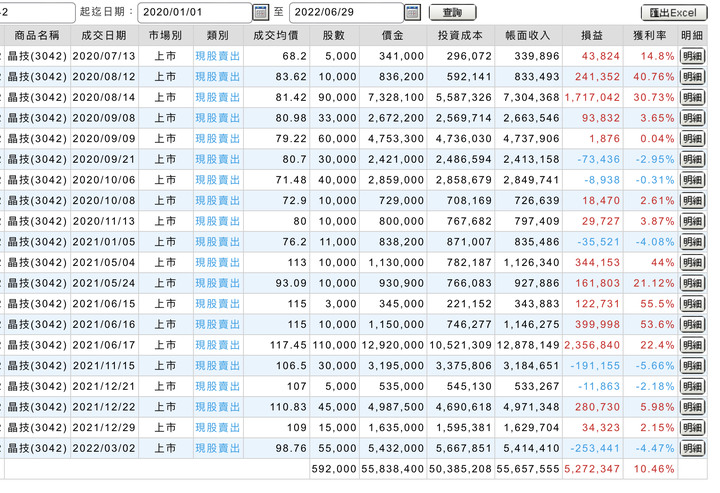The width and height of the screenshot is (720, 493).
Task: Select the profit value 2,356,840
Action: click(592, 345)
